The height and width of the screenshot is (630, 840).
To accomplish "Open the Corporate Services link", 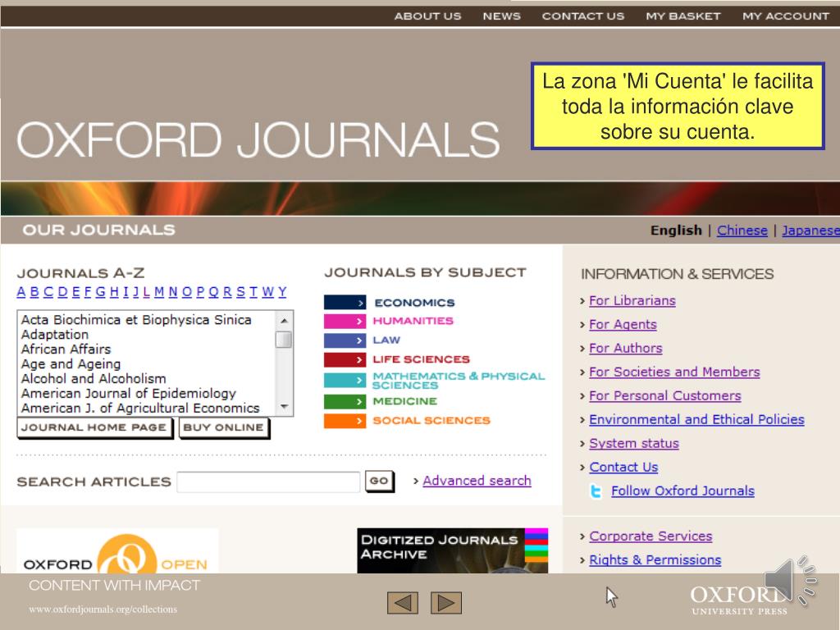I will pos(651,536).
